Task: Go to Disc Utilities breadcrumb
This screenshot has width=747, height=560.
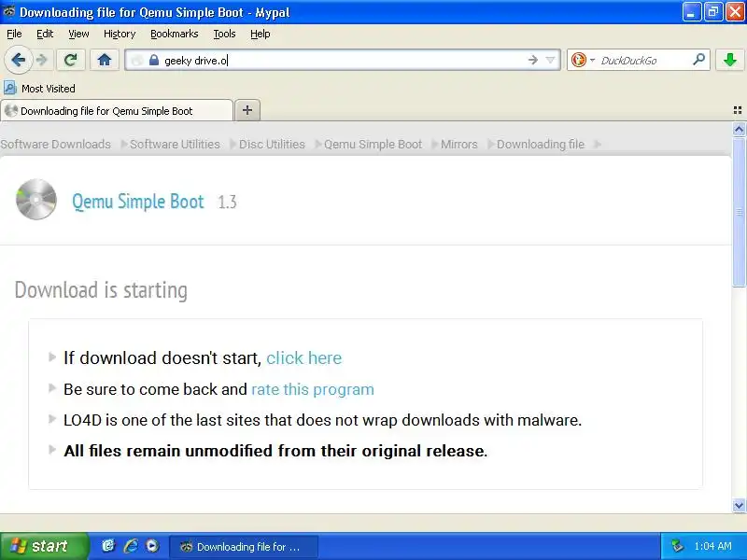Action: (x=272, y=145)
